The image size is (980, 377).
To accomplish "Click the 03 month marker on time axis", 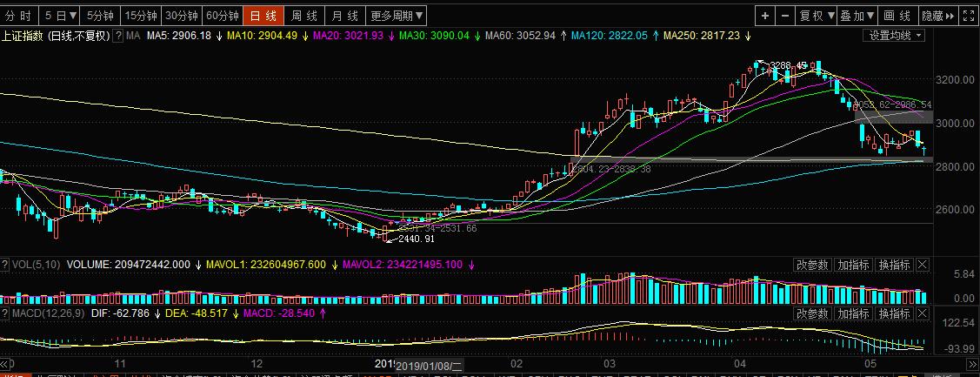I will point(609,364).
